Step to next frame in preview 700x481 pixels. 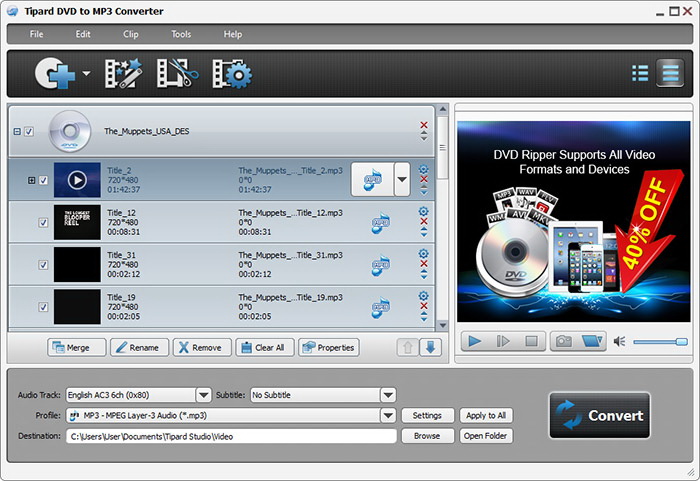click(x=503, y=342)
